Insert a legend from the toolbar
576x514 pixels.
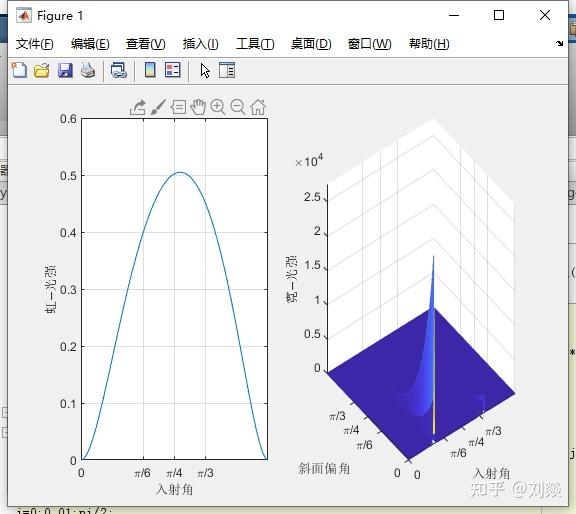(172, 70)
